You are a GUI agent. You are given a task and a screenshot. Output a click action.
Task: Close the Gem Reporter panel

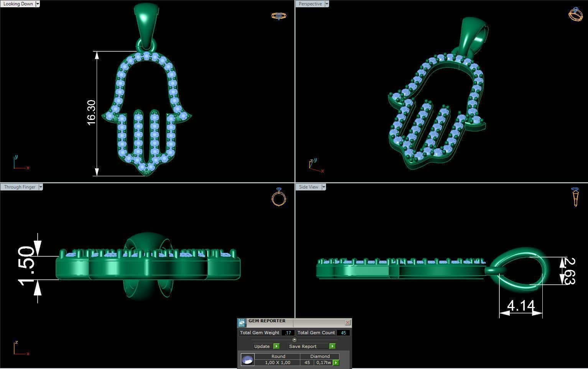(x=348, y=323)
